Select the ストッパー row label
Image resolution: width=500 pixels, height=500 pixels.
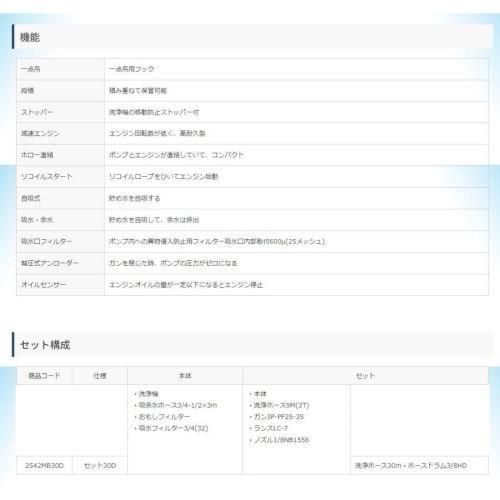pos(37,112)
